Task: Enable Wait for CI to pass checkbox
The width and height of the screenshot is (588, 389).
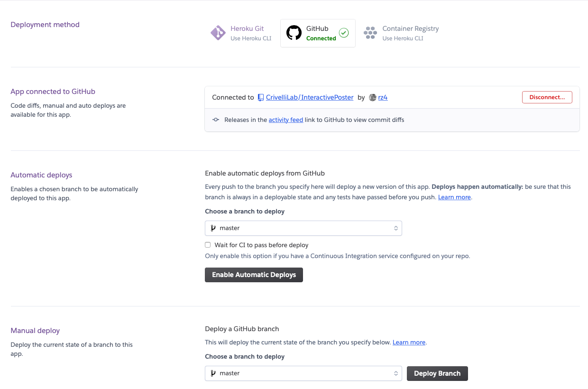Action: point(208,245)
